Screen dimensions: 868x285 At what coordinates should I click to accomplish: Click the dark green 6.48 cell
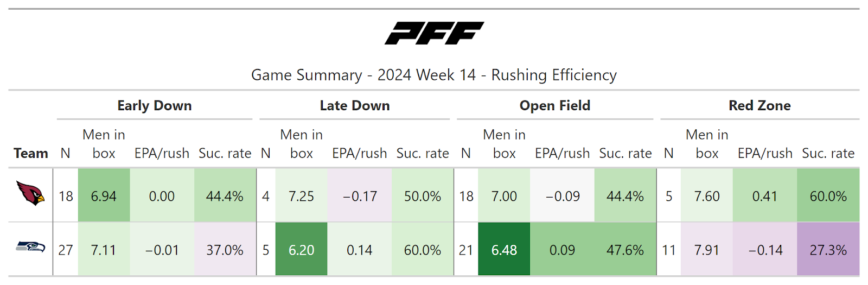[504, 250]
